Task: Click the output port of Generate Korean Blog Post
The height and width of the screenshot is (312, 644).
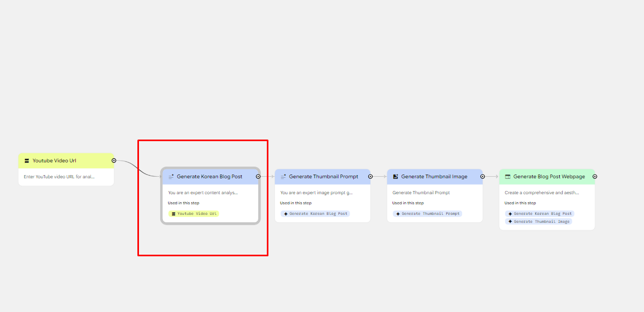Action: pos(258,176)
